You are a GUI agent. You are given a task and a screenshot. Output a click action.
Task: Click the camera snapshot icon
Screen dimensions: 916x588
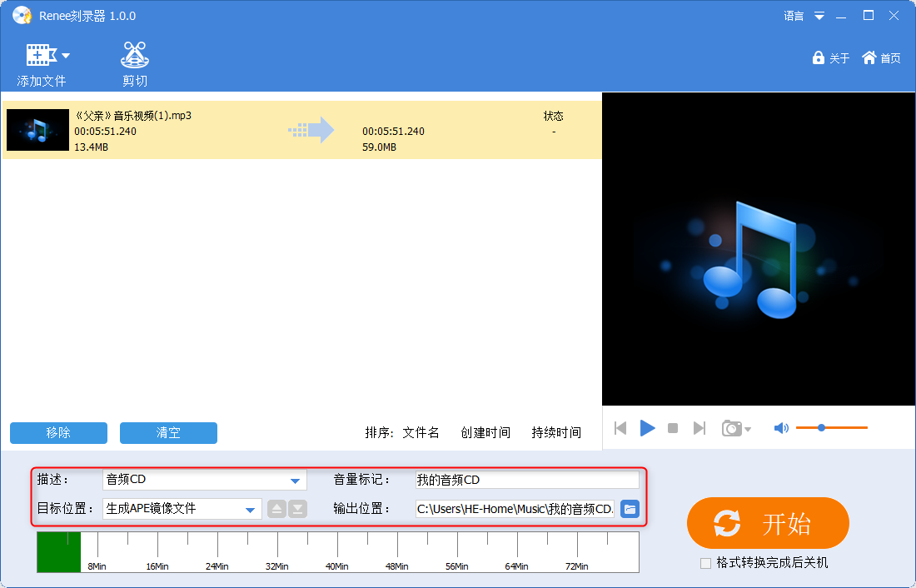point(732,428)
